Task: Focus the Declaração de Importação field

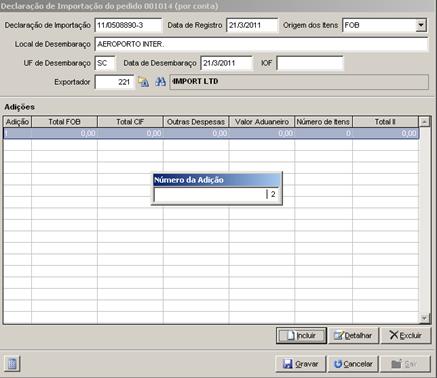Action: click(x=128, y=25)
